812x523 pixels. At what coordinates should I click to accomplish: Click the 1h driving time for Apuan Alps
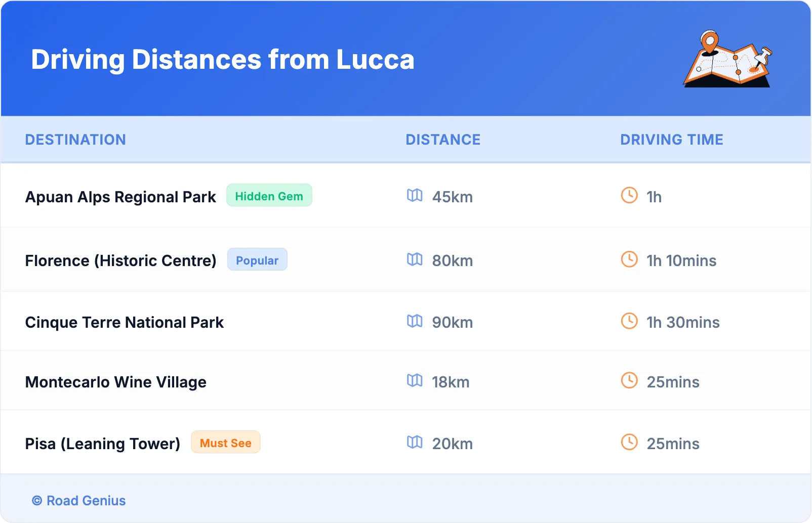pos(654,197)
